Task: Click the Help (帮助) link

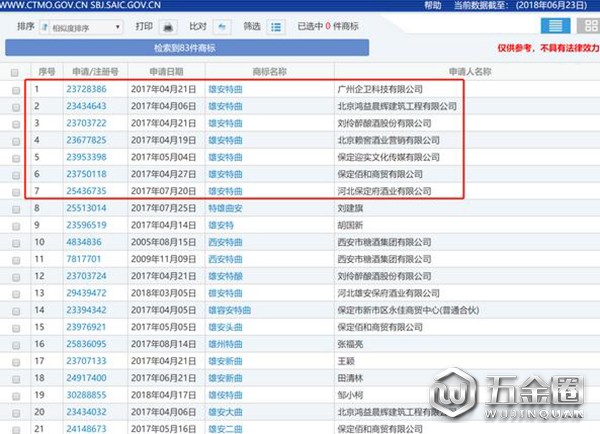Action: coord(432,5)
